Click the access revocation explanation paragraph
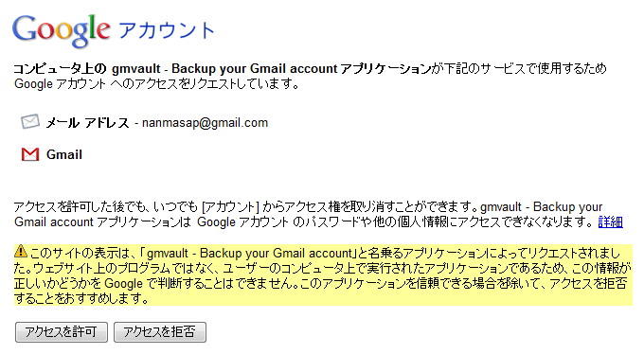 (x=318, y=214)
